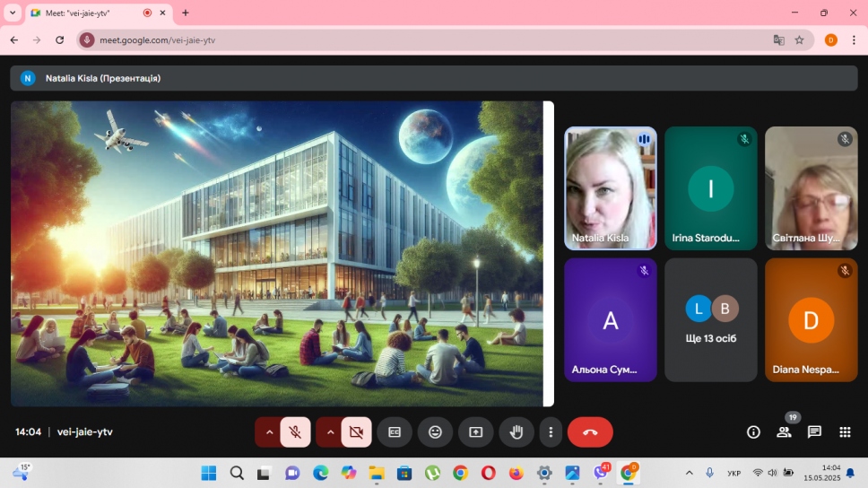Viewport: 868px width, 488px height.
Task: Show the participants list
Action: point(784,432)
